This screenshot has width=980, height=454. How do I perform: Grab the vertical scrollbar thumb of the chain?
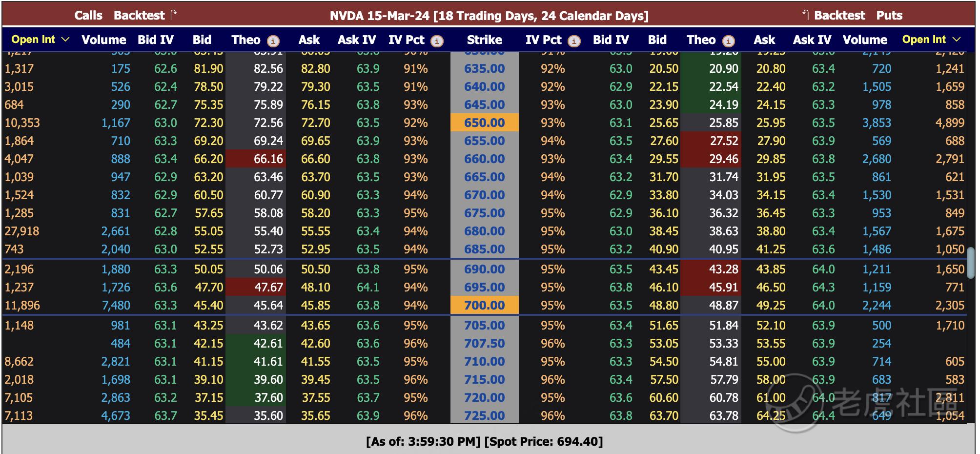tap(971, 263)
